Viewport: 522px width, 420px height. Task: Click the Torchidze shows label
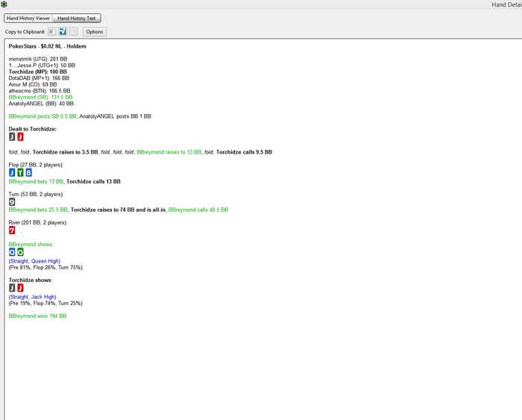[x=31, y=280]
